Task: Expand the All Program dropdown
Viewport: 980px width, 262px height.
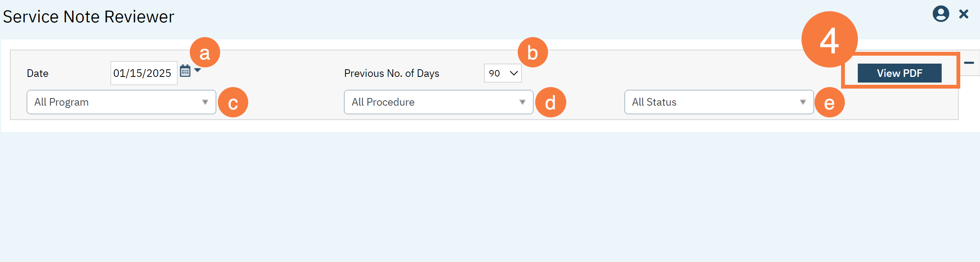Action: point(121,102)
